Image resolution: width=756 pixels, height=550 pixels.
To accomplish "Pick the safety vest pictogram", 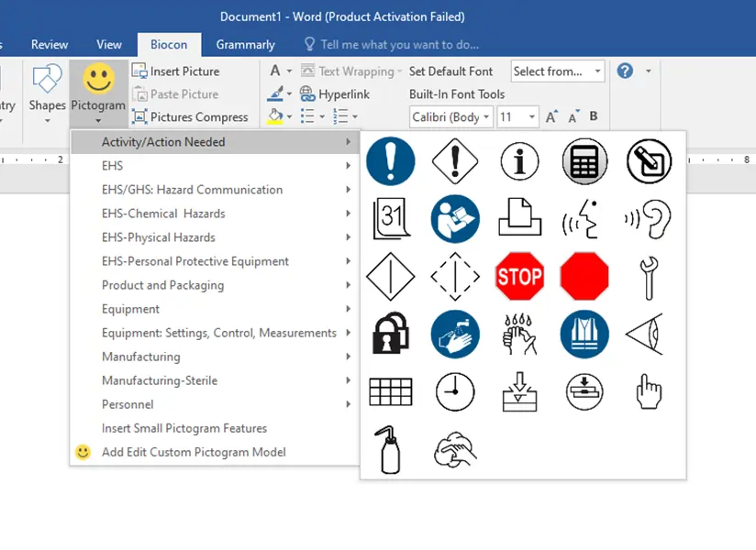I will [x=584, y=334].
